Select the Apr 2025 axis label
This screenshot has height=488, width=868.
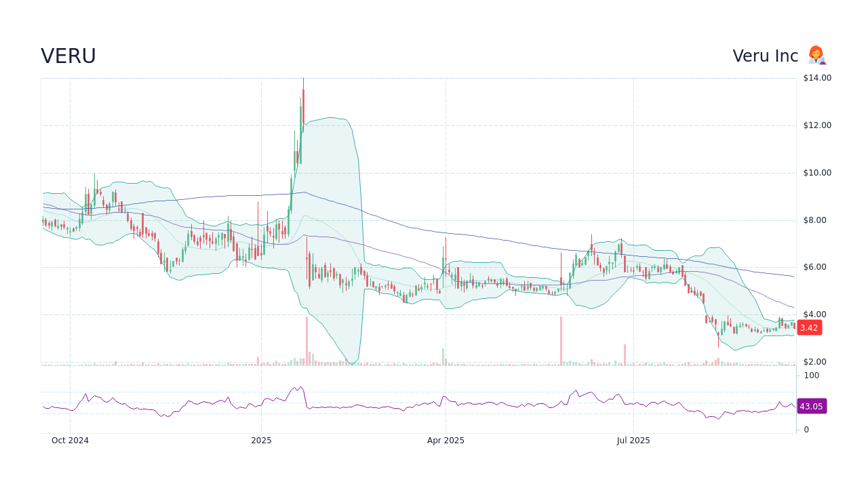click(x=446, y=440)
